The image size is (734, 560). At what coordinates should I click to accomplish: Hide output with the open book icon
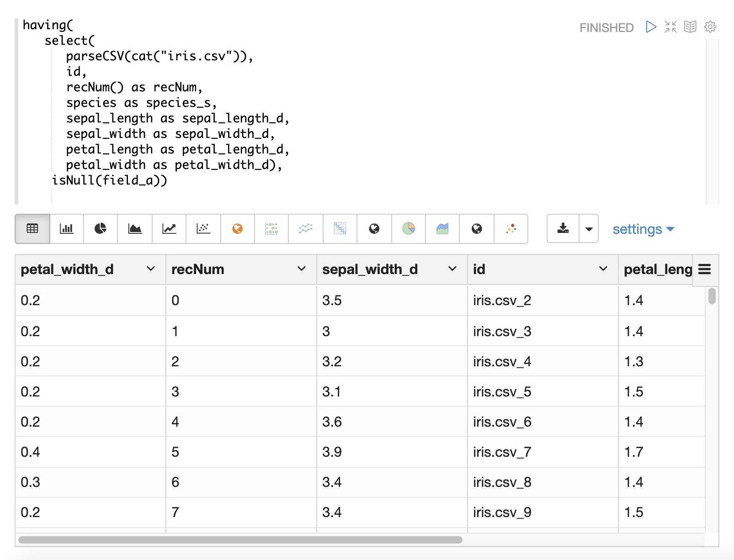690,27
